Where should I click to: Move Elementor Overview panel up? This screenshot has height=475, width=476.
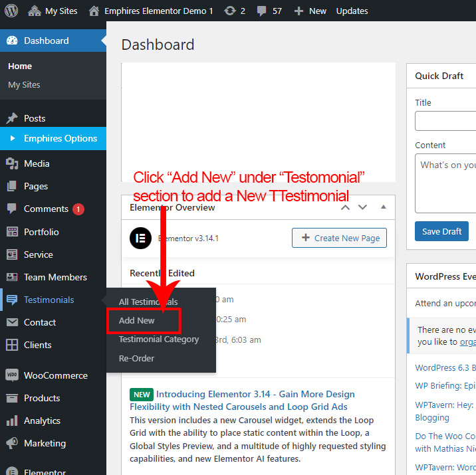click(345, 207)
